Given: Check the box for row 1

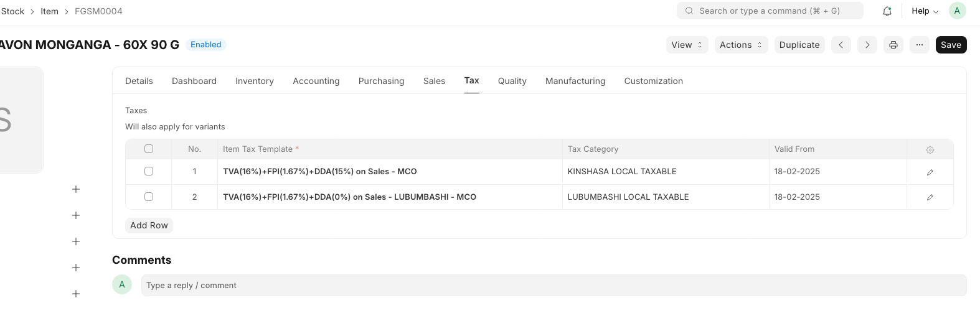Looking at the screenshot, I should point(148,171).
